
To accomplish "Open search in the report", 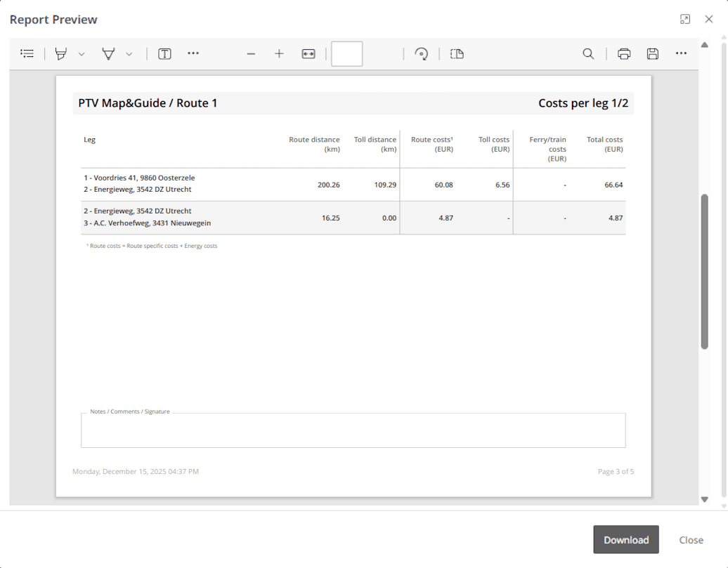I will [x=588, y=53].
